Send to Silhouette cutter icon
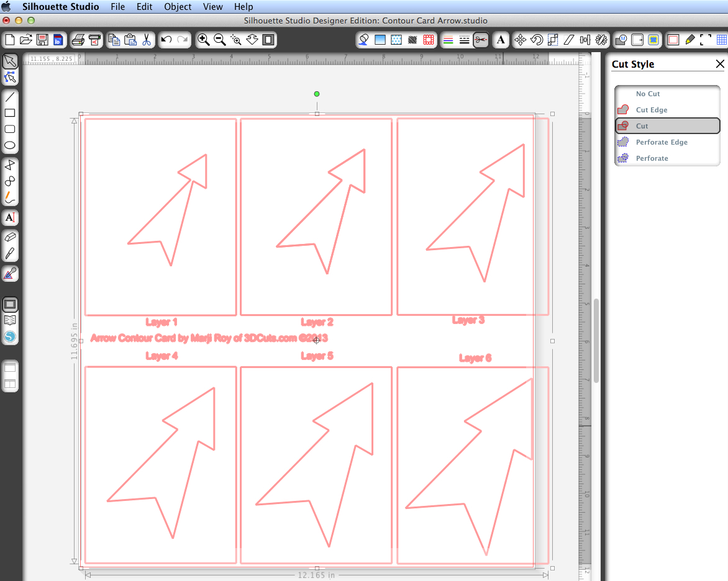Viewport: 728px width, 581px height. (x=94, y=40)
